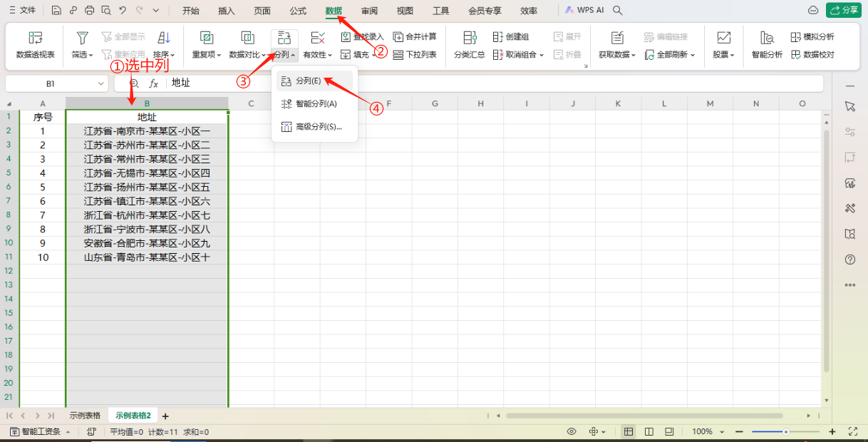Click 智能工资条 in the status bar
The height and width of the screenshot is (442, 868).
(x=41, y=431)
